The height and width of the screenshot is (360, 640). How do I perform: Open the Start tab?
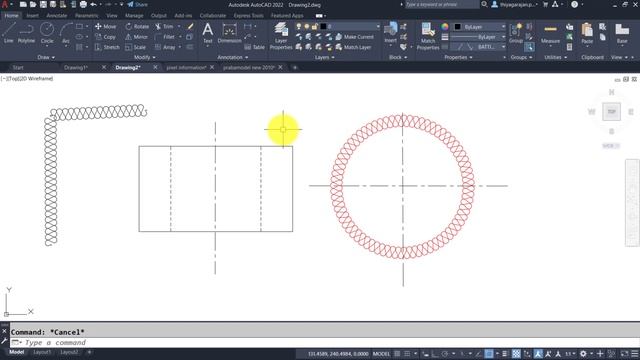(18, 67)
